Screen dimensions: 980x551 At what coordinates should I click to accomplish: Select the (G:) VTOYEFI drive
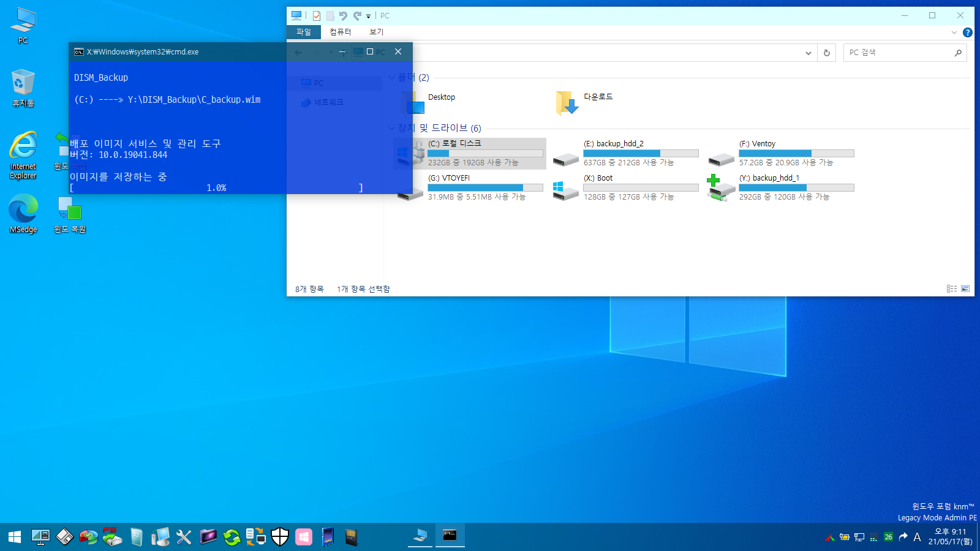[x=470, y=188]
